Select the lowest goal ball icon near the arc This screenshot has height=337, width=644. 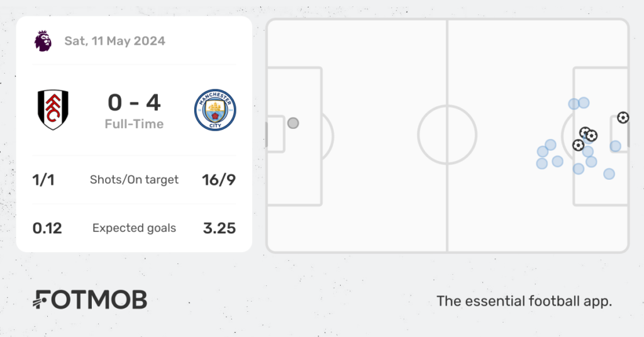(x=579, y=145)
